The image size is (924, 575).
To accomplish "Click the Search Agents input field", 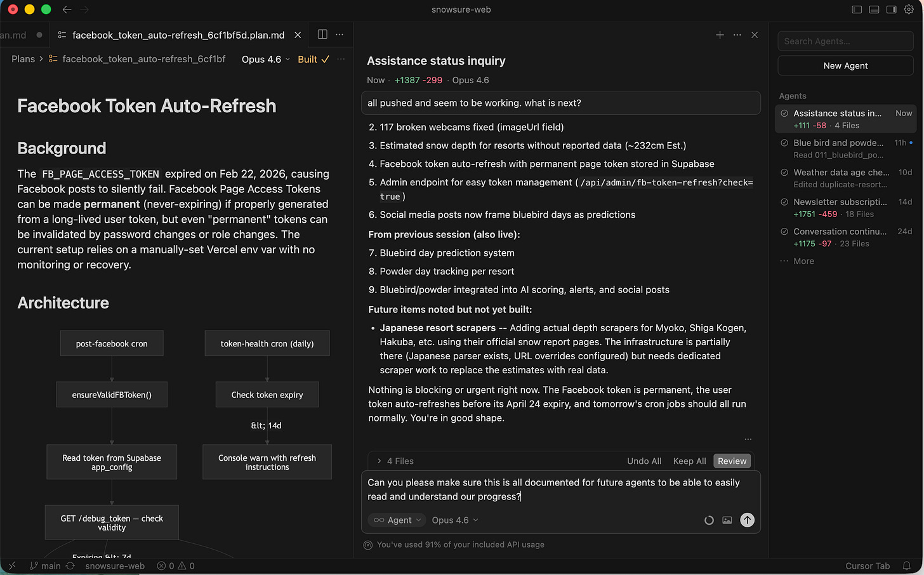I will tap(845, 41).
